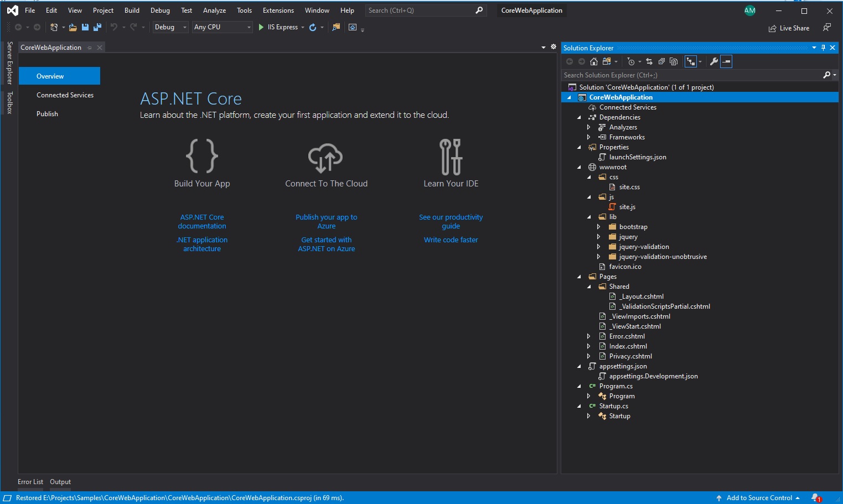The height and width of the screenshot is (504, 843).
Task: Click Get started with ASP.NET on Azure
Action: coord(327,245)
